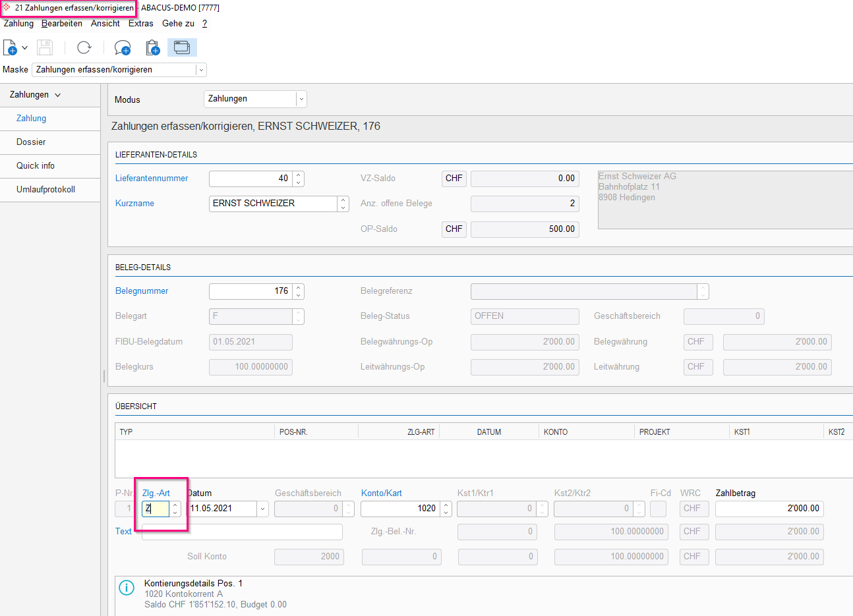Expand the Zahlungen sidebar section
Image resolution: width=853 pixels, height=616 pixels.
pos(36,95)
